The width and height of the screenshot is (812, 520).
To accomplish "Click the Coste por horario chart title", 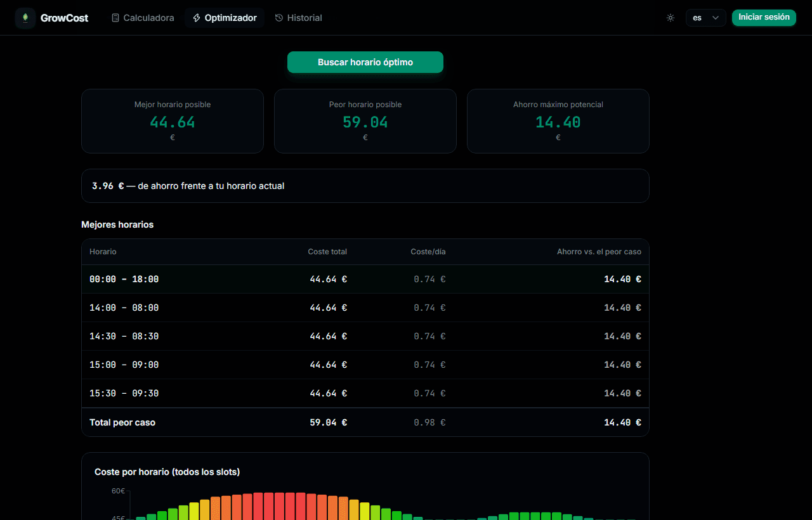I will point(167,472).
